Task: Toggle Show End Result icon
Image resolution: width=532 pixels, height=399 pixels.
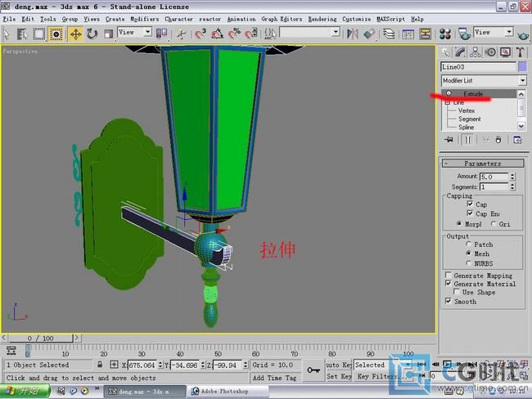Action: [468, 140]
